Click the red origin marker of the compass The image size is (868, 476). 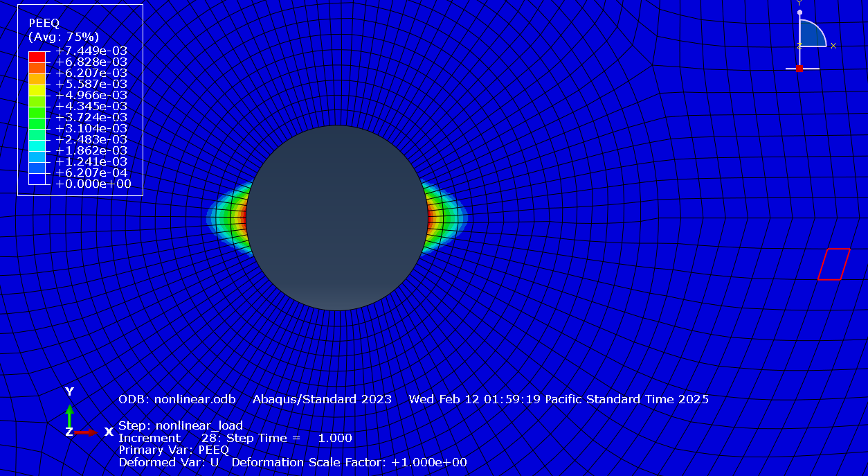[x=799, y=69]
